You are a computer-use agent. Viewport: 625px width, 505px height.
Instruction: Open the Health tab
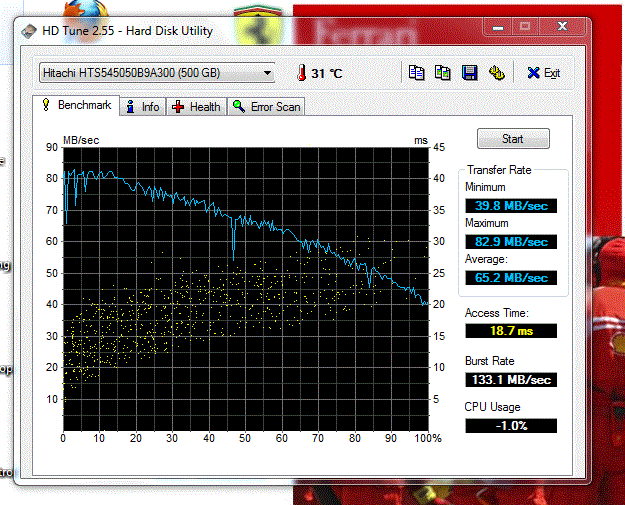click(x=197, y=107)
